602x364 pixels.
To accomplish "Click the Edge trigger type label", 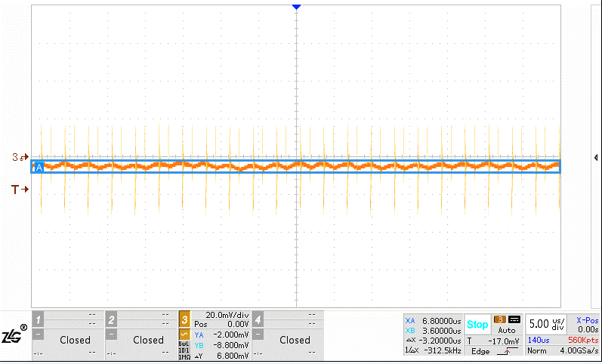I will click(x=480, y=351).
